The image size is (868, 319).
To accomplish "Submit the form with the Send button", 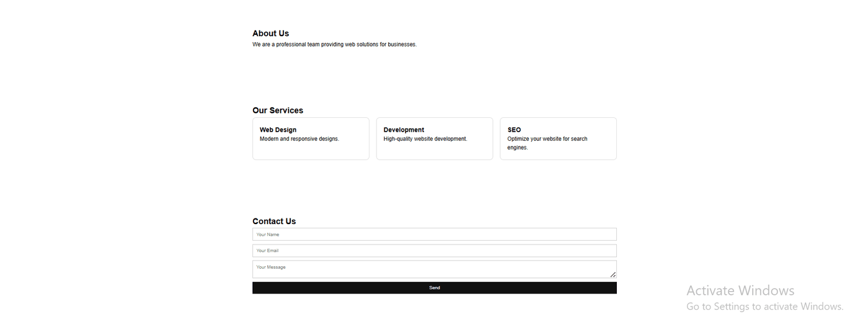I will point(434,287).
